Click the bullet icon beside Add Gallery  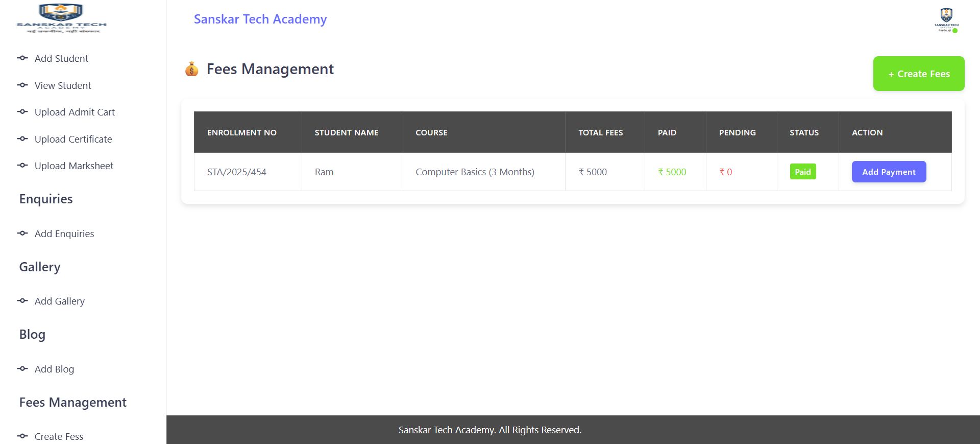coord(22,301)
